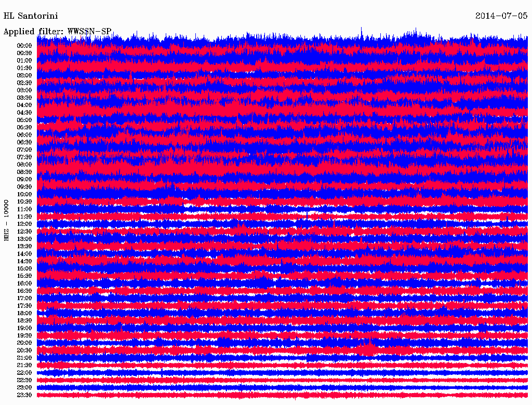Viewport: 532px width, 405px height.
Task: Select the 18:30 time label
Action: pyautogui.click(x=24, y=321)
